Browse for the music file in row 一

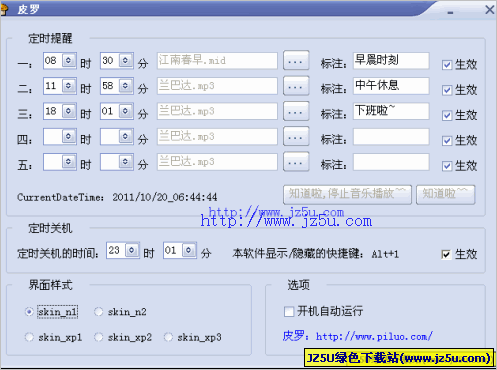[x=296, y=61]
